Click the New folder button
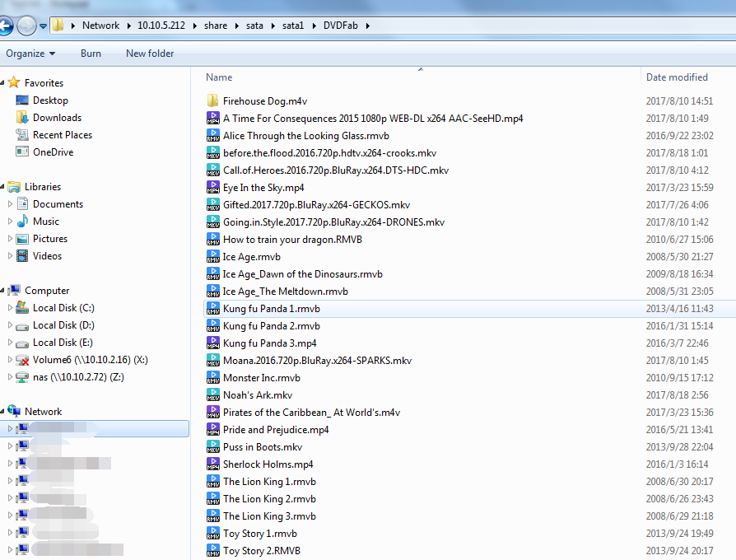 pyautogui.click(x=150, y=54)
